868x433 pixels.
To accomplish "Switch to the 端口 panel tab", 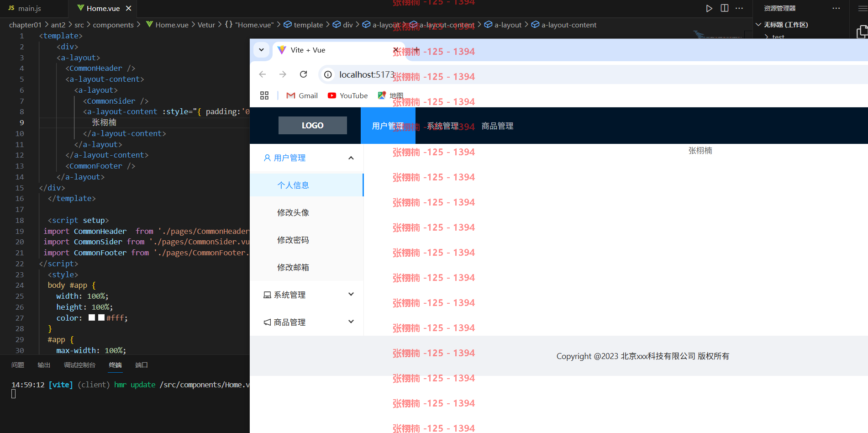I will click(142, 365).
